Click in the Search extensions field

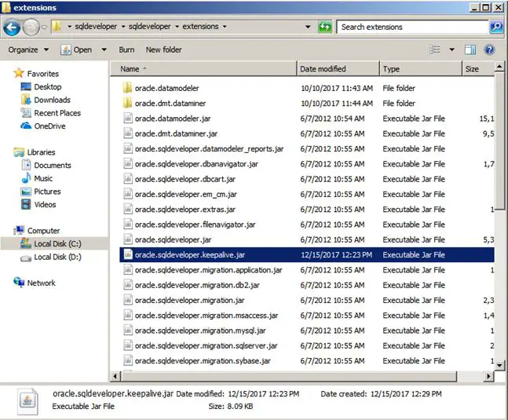click(x=413, y=27)
